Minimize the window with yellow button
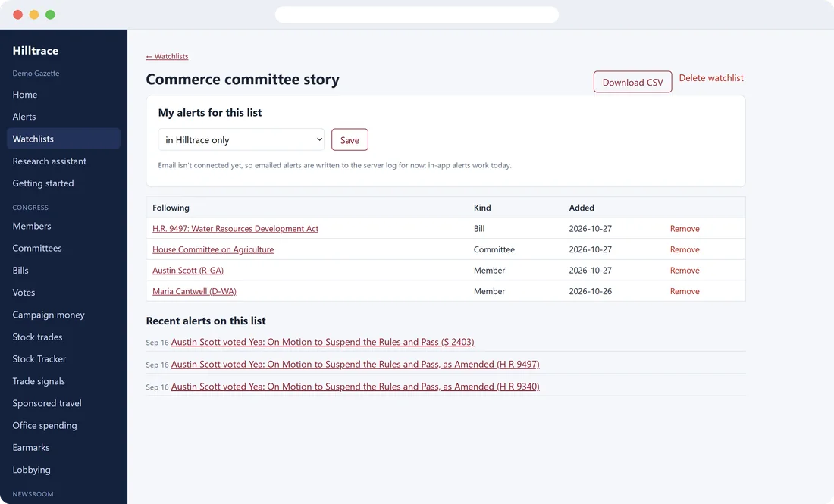 34,14
